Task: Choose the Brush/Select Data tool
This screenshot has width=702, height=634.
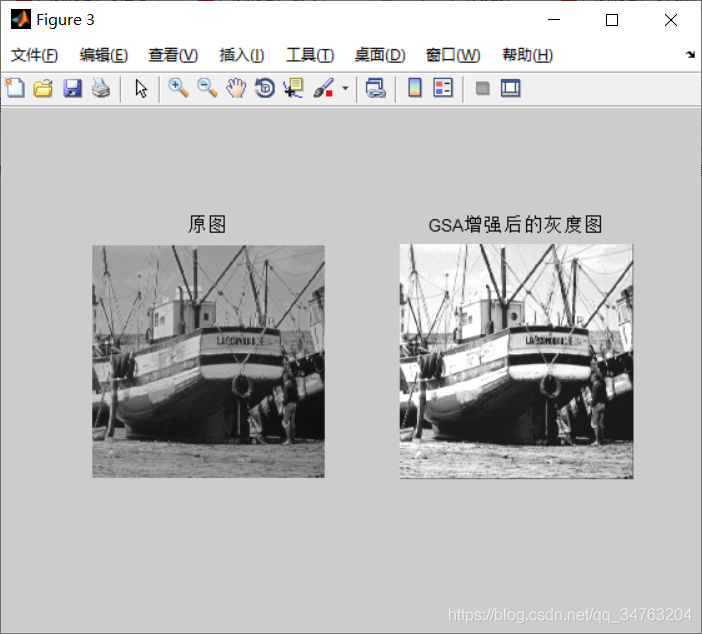Action: pos(323,88)
